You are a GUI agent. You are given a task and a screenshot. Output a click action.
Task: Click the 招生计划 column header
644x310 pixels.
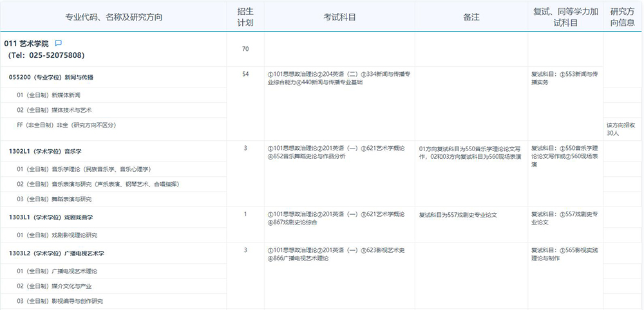[x=245, y=17]
